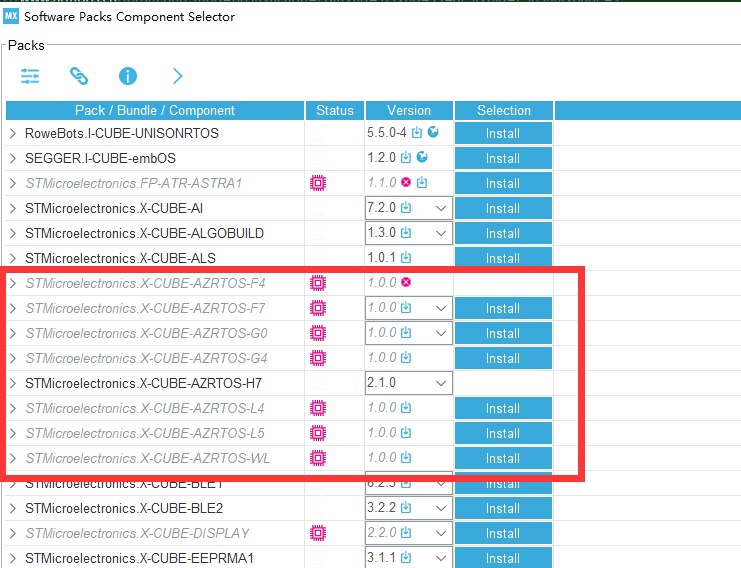Sort by Pack / Bundle / Component header
The height and width of the screenshot is (568, 741).
(155, 110)
